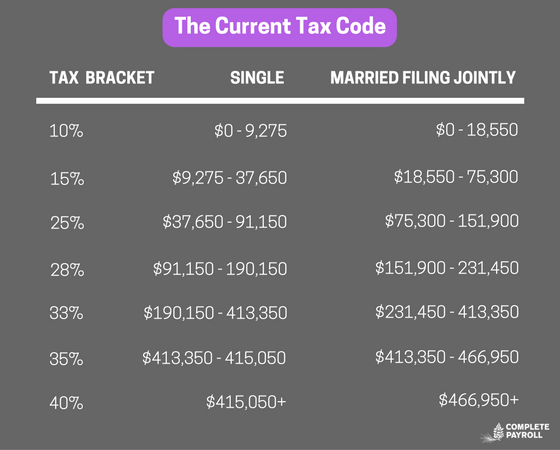
Task: Select the single range $37,650 - 91,150
Action: point(225,222)
